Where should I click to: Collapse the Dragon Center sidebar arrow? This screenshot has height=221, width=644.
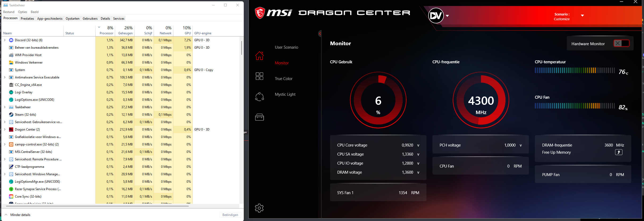[320, 34]
